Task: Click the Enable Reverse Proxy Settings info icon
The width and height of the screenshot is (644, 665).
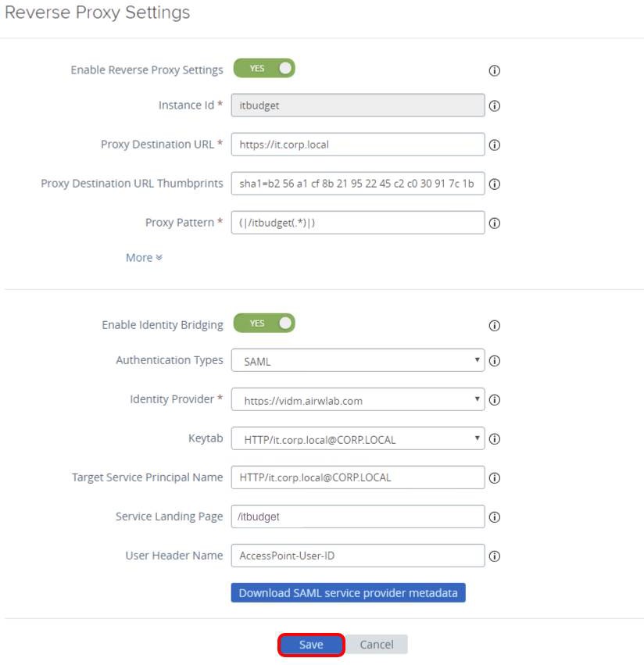Action: coord(494,71)
